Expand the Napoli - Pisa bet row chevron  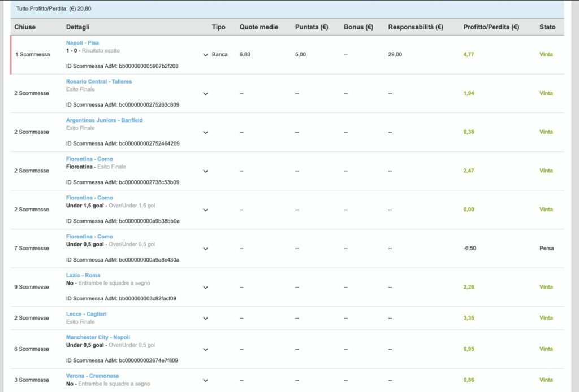[x=205, y=55]
